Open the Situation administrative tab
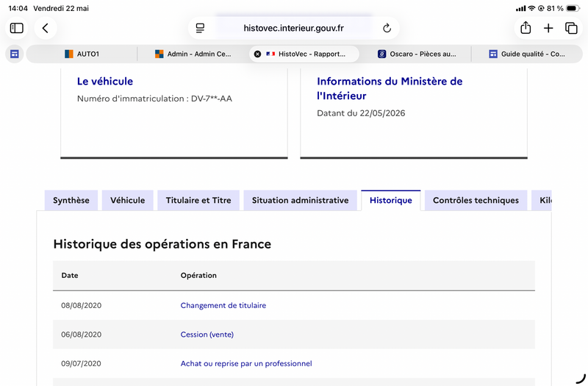The height and width of the screenshot is (386, 588). click(x=300, y=200)
